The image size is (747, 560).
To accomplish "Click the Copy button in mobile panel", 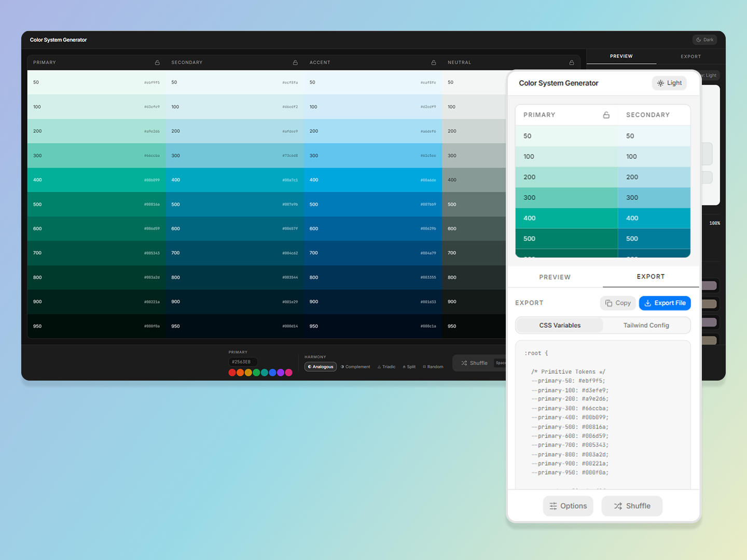I will 618,303.
